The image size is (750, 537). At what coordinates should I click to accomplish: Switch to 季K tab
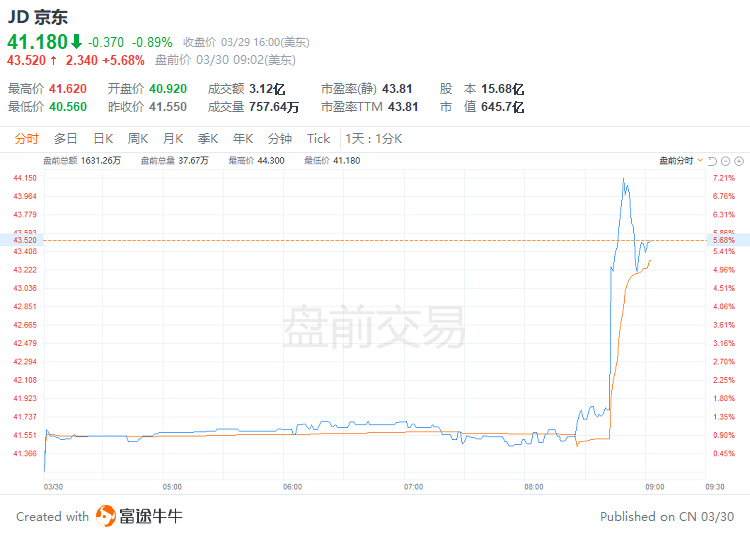pyautogui.click(x=208, y=139)
